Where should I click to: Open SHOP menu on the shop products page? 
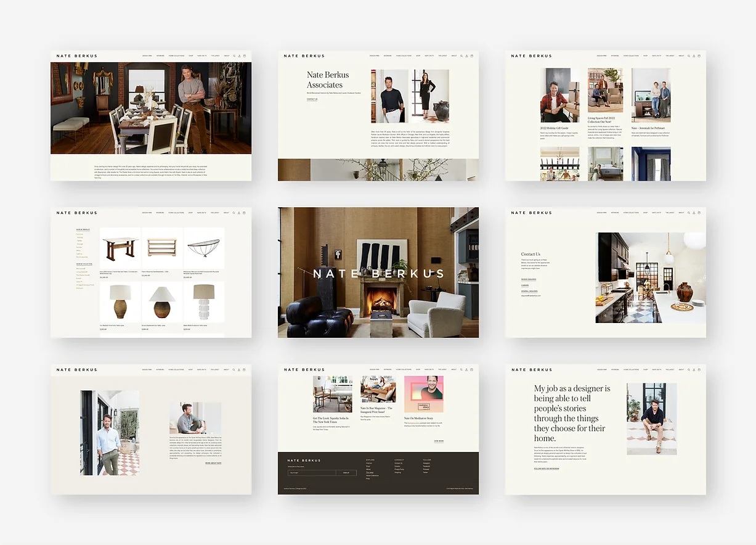(x=190, y=213)
